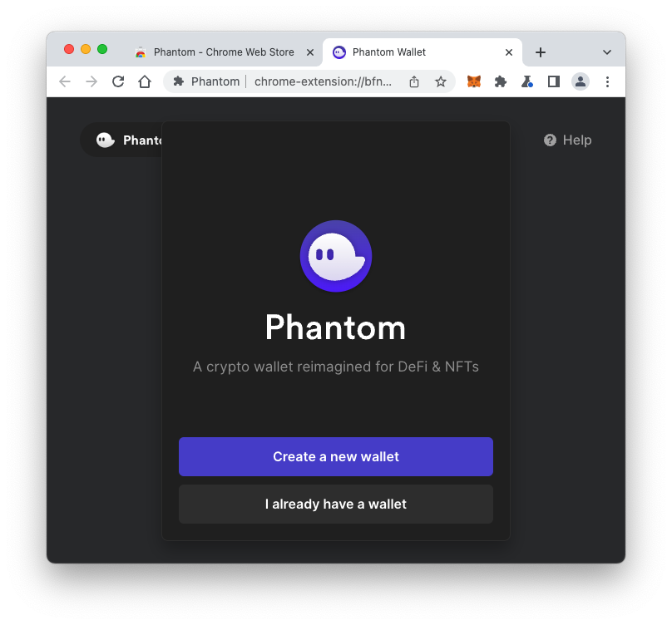Image resolution: width=672 pixels, height=625 pixels.
Task: Click the extension puzzle icon in address bar
Action: (x=178, y=81)
